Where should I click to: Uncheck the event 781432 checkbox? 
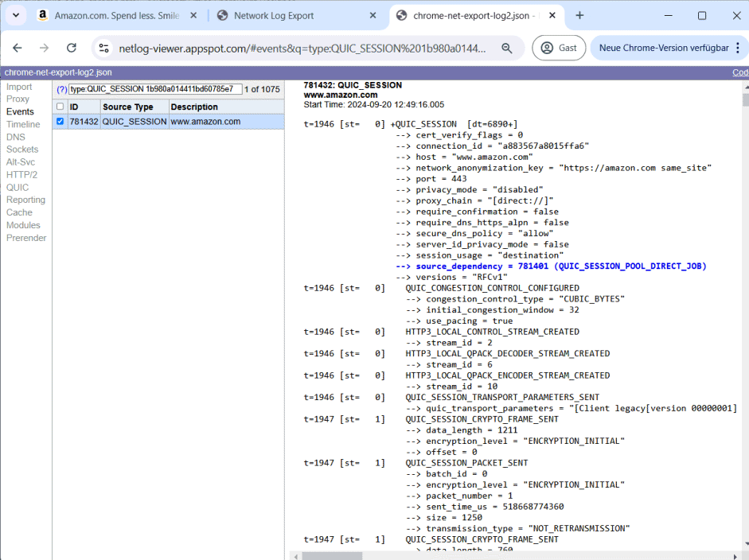click(60, 121)
